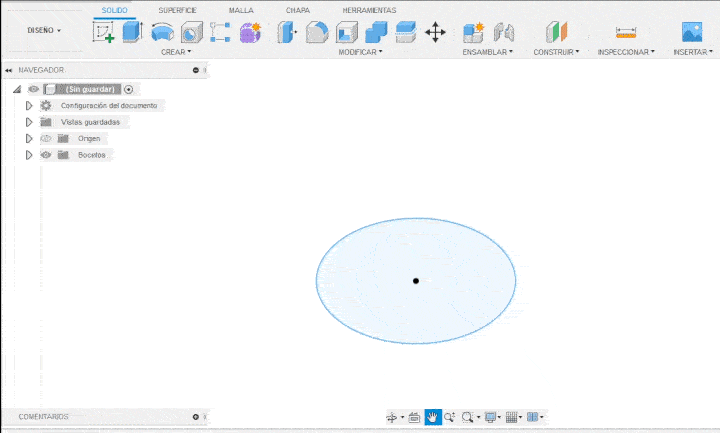
Task: Select the Revolve tool icon
Action: [x=162, y=32]
